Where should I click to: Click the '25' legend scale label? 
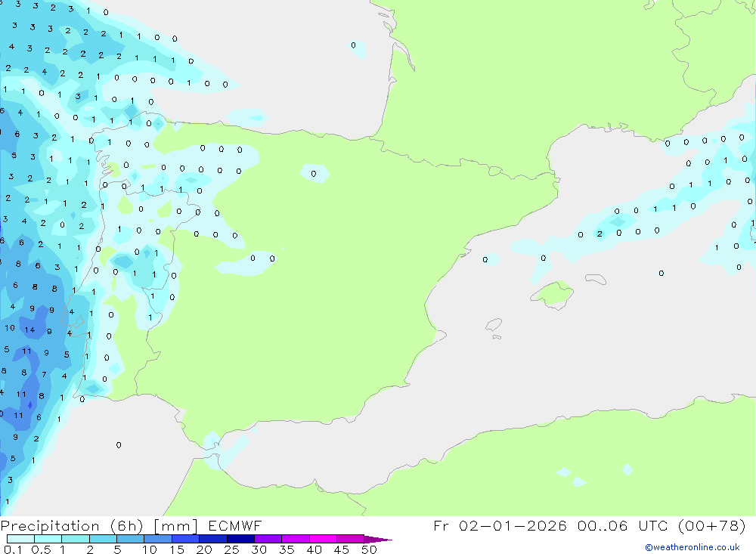click(232, 549)
